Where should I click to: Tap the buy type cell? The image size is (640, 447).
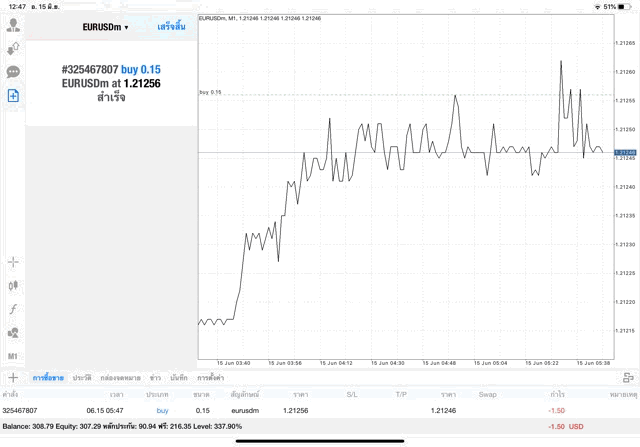162,411
